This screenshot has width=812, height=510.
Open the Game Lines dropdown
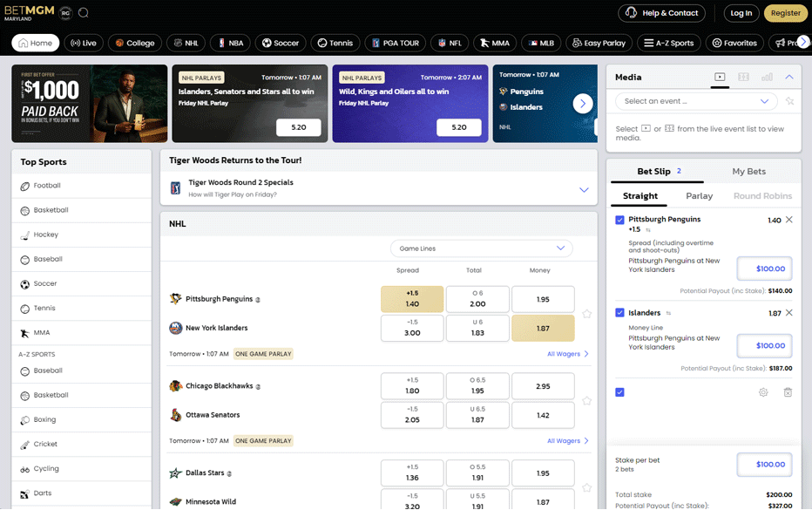(482, 248)
